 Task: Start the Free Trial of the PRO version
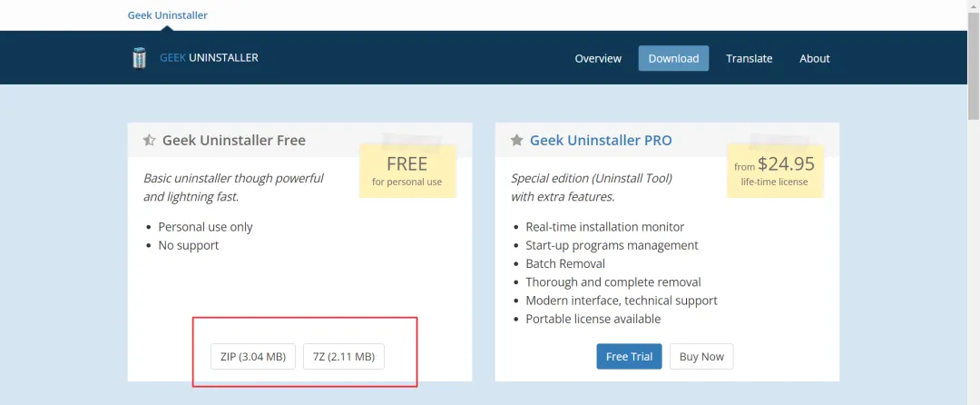point(629,357)
